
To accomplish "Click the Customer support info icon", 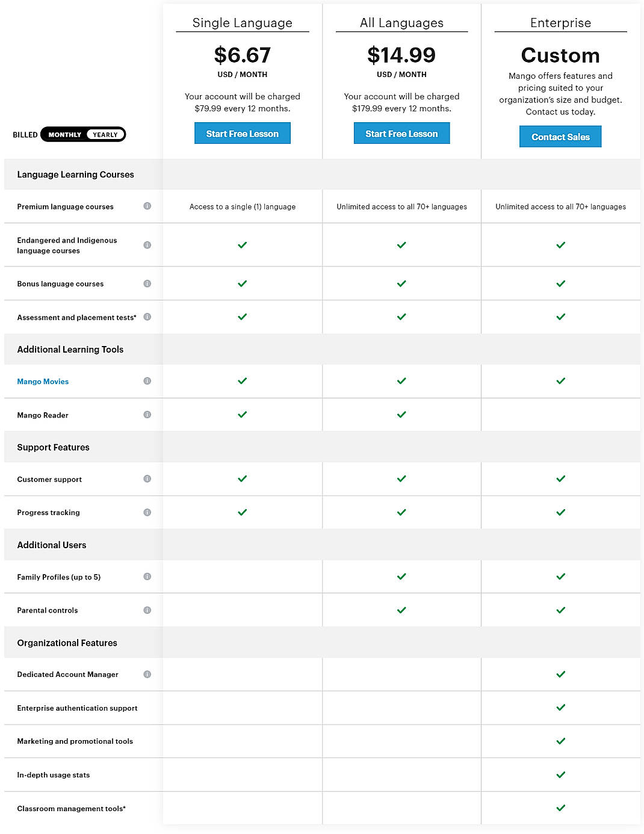I will [147, 479].
